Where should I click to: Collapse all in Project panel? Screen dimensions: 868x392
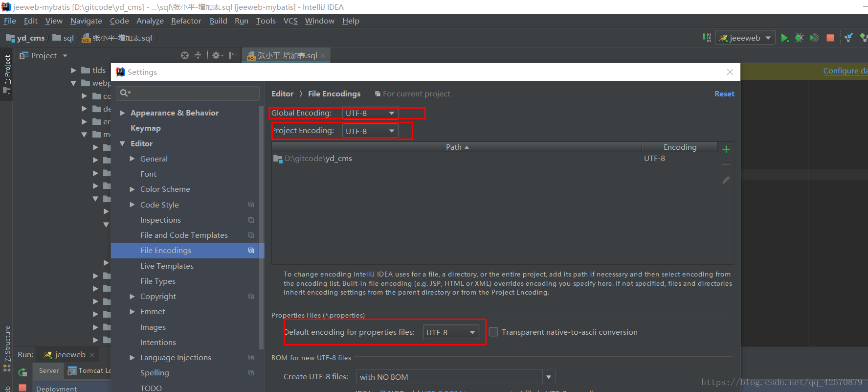pos(198,55)
